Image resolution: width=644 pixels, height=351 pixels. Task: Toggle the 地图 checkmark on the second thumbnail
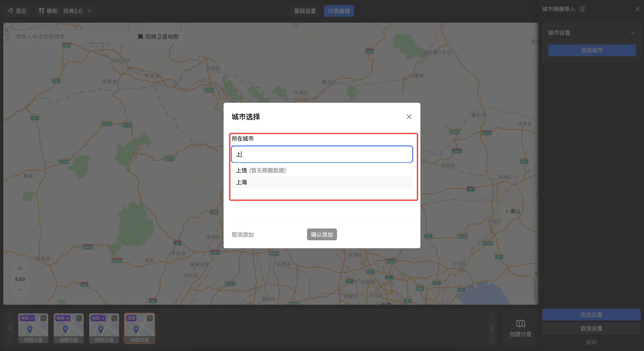[68, 318]
